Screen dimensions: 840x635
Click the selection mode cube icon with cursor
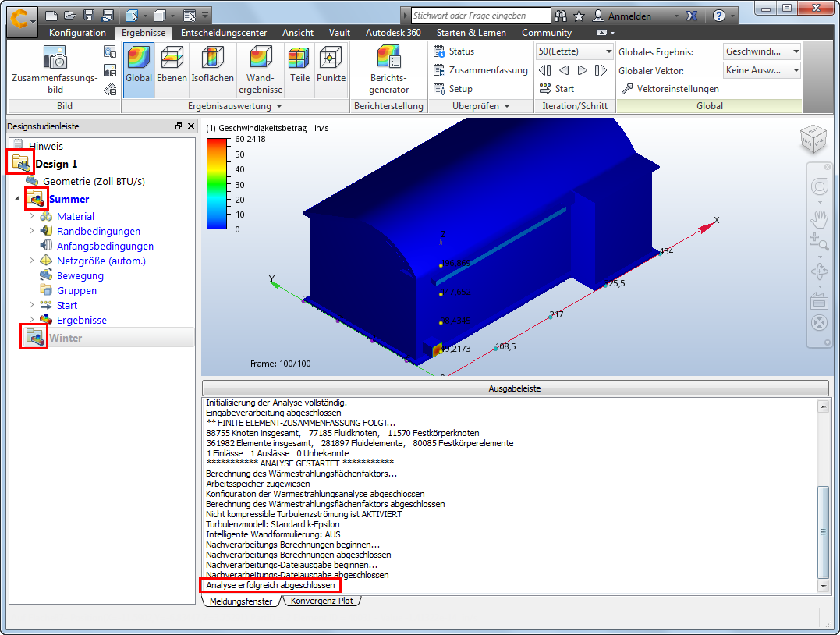click(132, 16)
